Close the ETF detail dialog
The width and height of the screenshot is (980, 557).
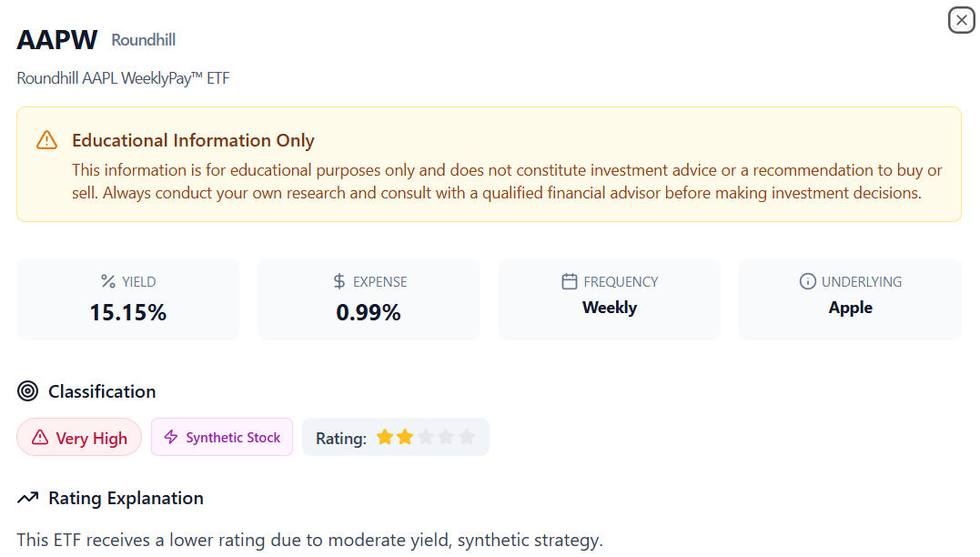point(961,19)
